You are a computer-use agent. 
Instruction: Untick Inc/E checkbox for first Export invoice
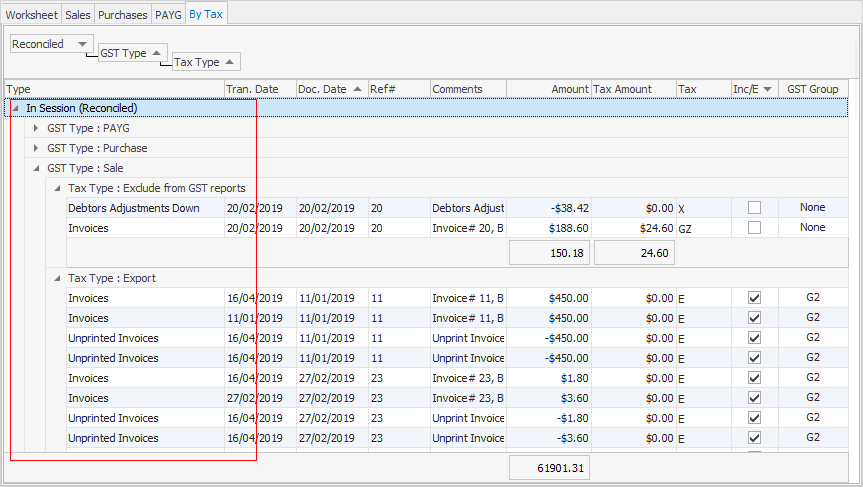pos(754,298)
